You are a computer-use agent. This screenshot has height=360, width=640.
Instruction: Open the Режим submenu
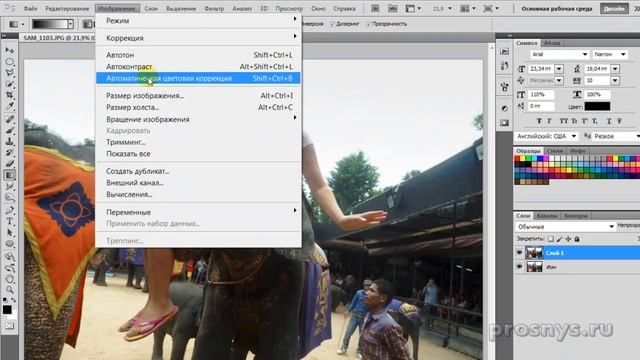click(x=198, y=20)
